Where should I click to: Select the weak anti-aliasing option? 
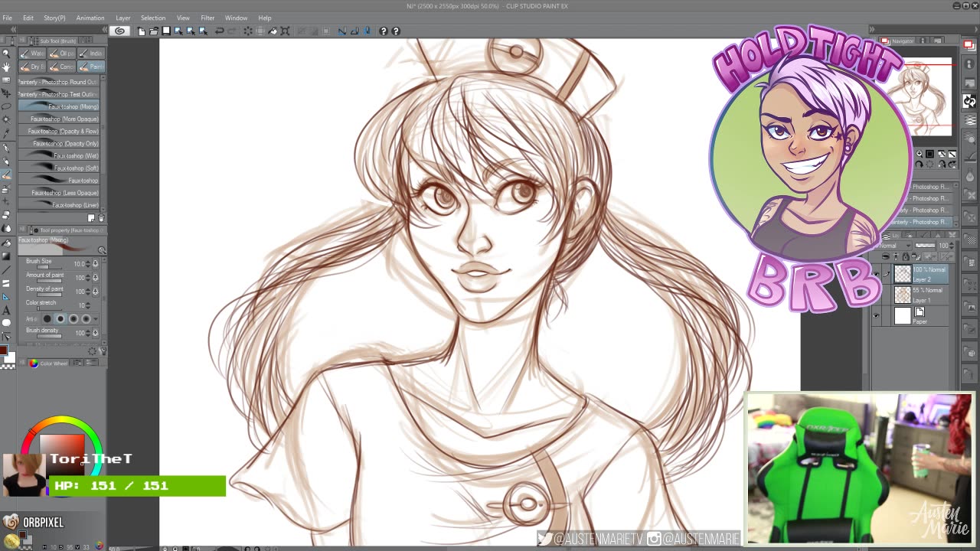pyautogui.click(x=60, y=319)
